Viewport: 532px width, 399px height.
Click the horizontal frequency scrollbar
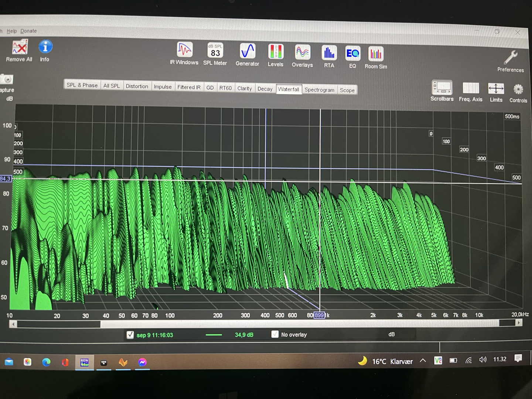click(x=266, y=324)
